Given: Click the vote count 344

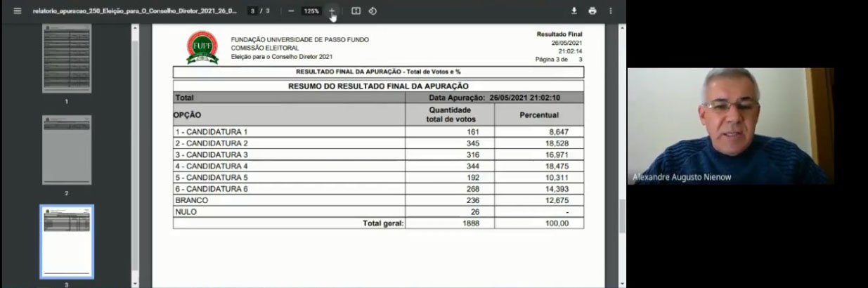Looking at the screenshot, I should (472, 166).
